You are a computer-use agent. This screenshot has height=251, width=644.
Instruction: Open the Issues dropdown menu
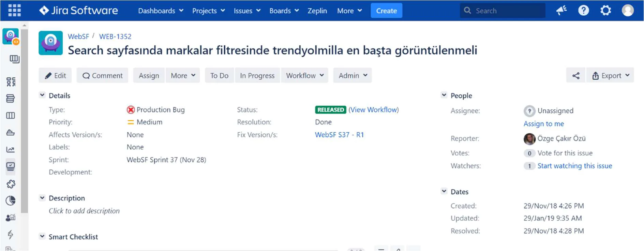coord(247,11)
